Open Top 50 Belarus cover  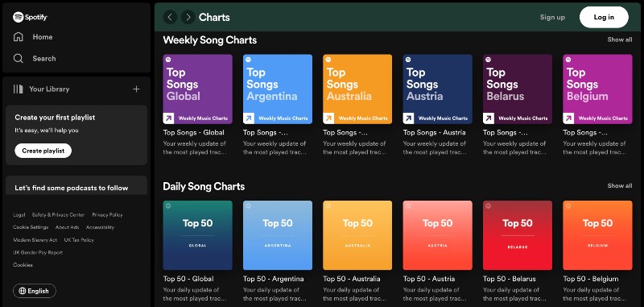click(518, 235)
